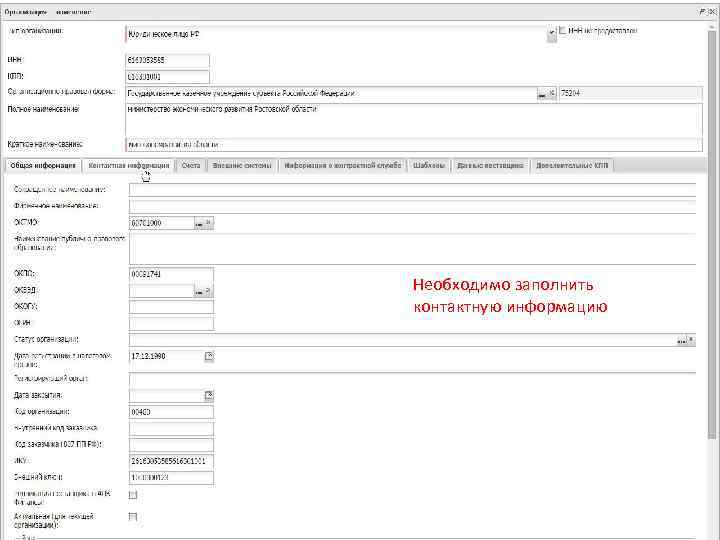Click the legal form code field 75204
720x540 pixels.
click(630, 93)
